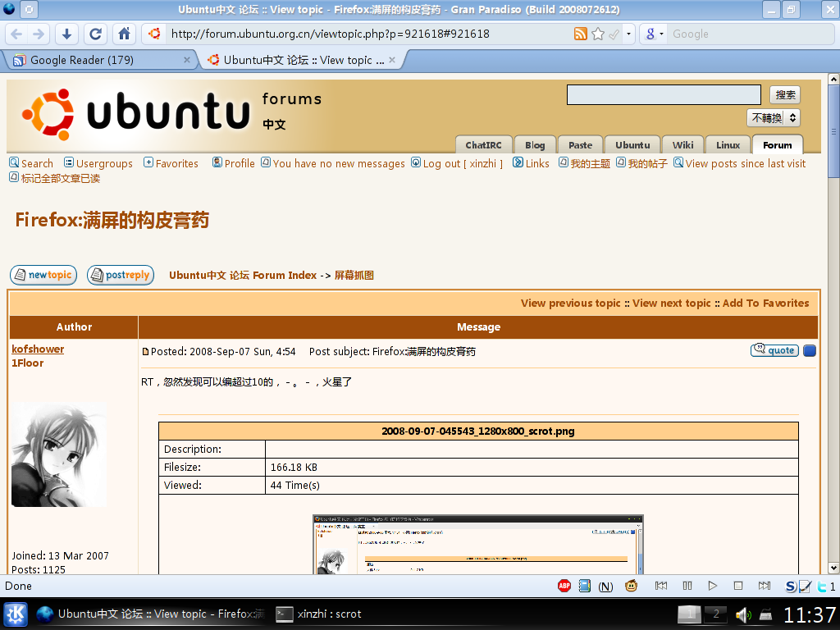Click the View next topic link
840x630 pixels.
click(672, 304)
